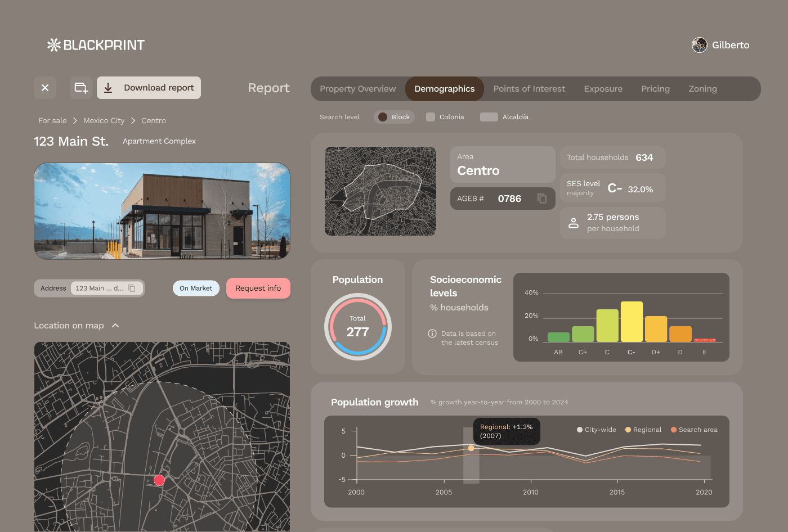This screenshot has width=788, height=532.
Task: Click the download arrow icon on Download report
Action: [108, 88]
